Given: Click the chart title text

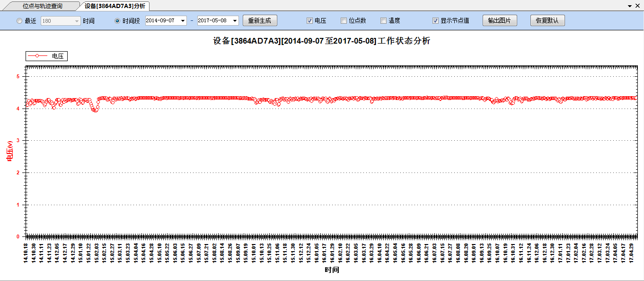Looking at the screenshot, I should point(322,41).
